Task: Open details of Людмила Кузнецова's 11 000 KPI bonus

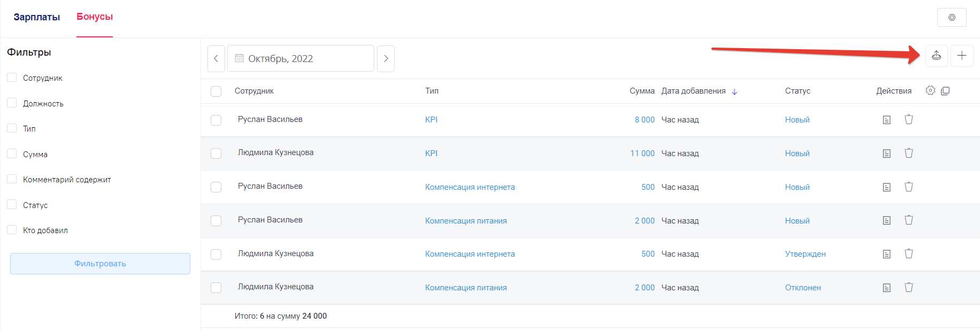Action: [x=886, y=153]
